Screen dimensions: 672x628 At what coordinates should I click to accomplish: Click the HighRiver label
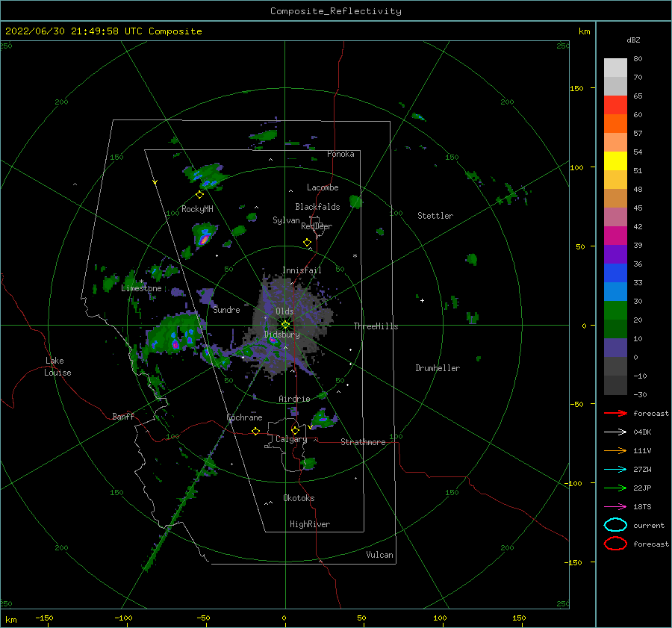[x=310, y=524]
